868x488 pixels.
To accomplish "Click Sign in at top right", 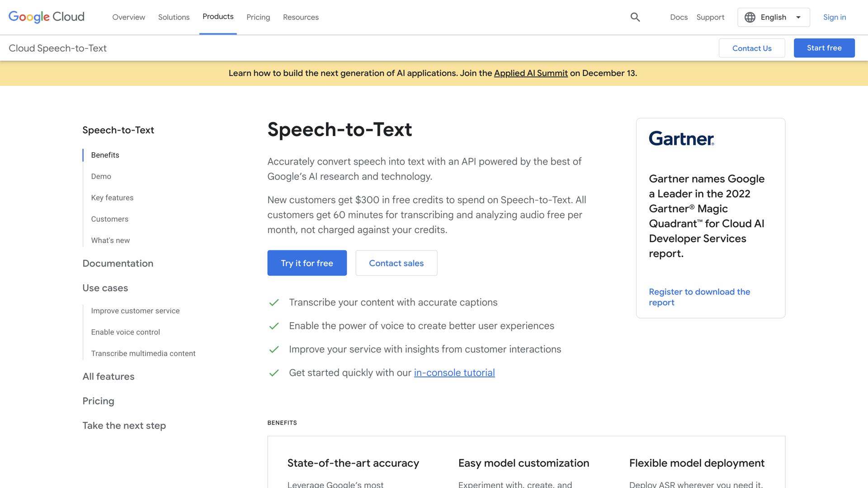I will 834,17.
